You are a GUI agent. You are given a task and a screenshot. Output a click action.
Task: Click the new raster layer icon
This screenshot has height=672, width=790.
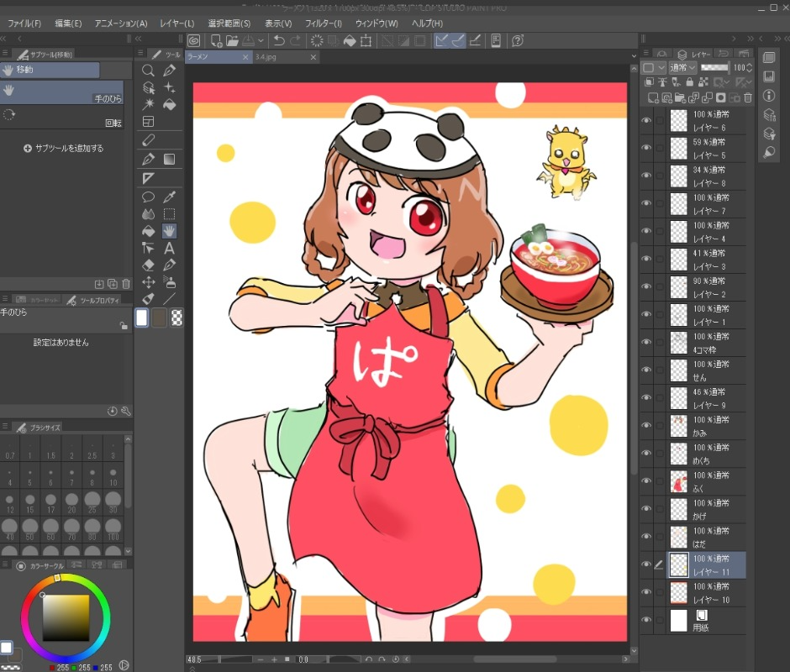653,98
